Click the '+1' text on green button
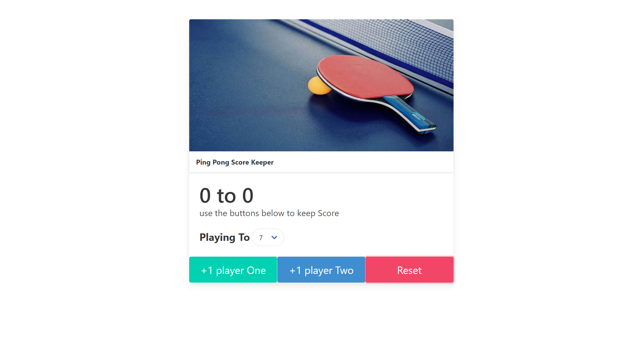The image size is (641, 364). pos(207,270)
